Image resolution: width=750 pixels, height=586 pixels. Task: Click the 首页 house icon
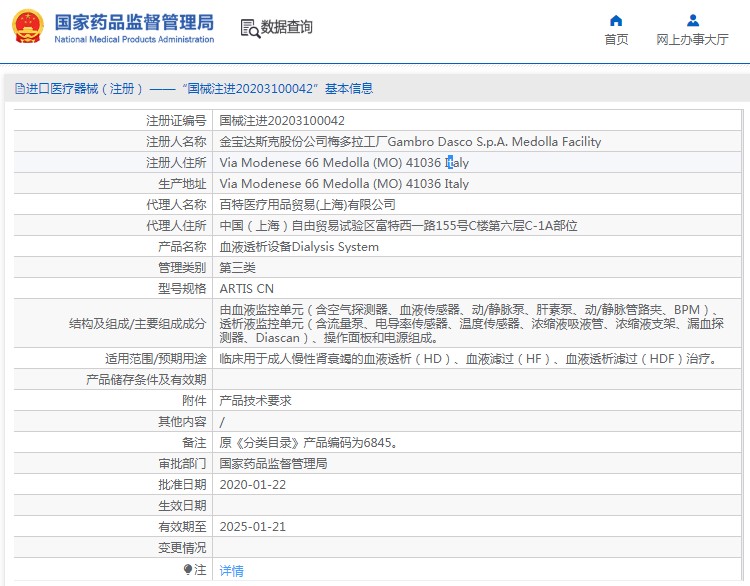(616, 20)
